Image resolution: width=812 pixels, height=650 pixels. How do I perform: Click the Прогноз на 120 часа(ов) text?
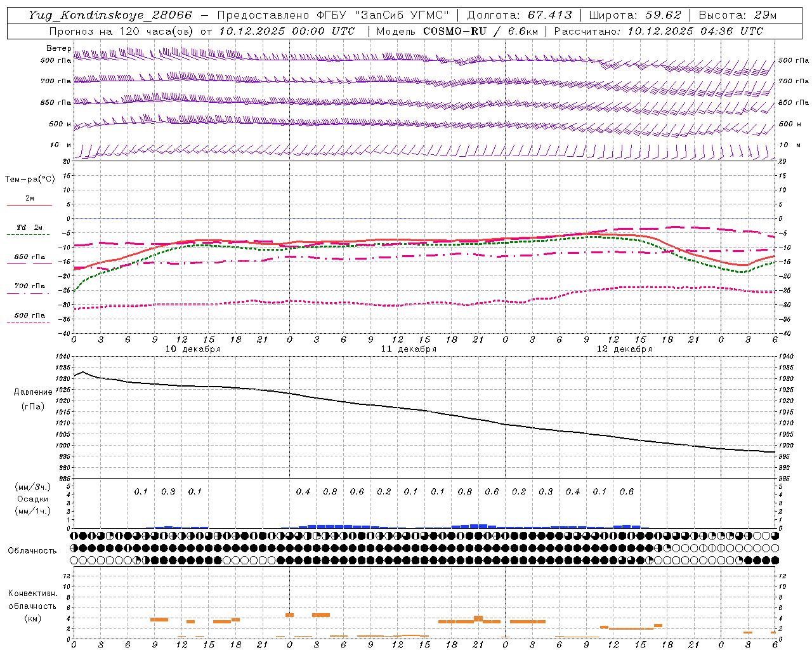tap(122, 31)
